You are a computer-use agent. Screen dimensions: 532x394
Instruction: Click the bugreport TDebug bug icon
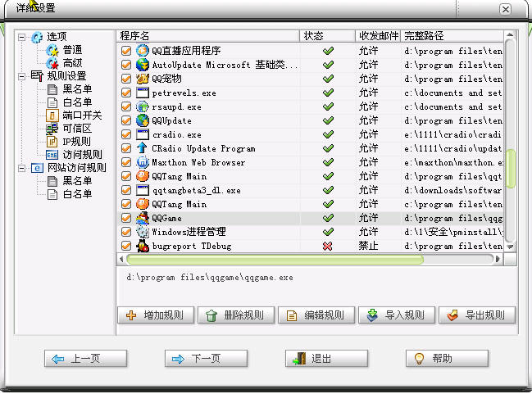[x=143, y=246]
